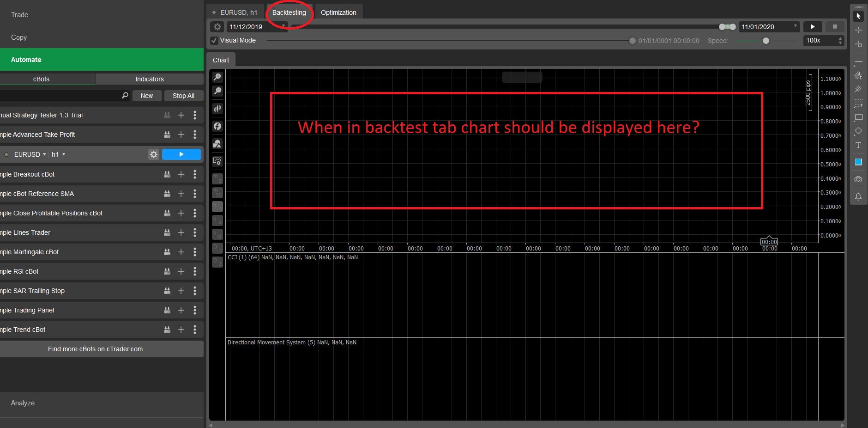Open options menu for Sample Trend cBot
This screenshot has height=428, width=868.
pos(195,330)
